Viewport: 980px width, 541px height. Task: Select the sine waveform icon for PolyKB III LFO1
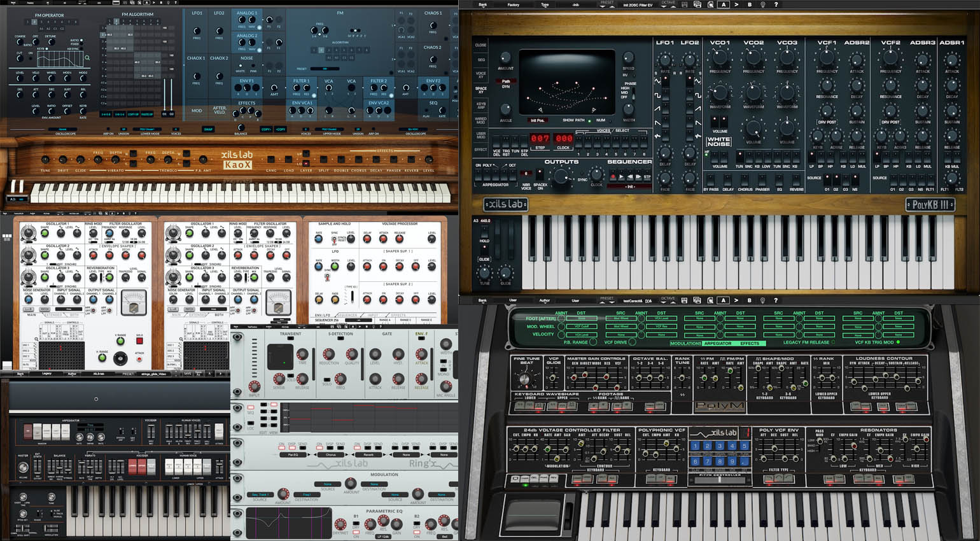click(658, 81)
